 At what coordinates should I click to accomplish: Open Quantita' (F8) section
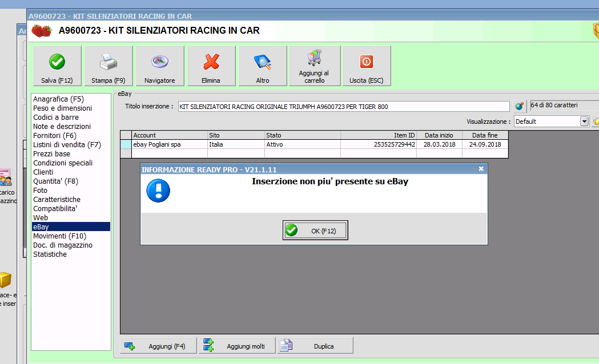(71, 181)
